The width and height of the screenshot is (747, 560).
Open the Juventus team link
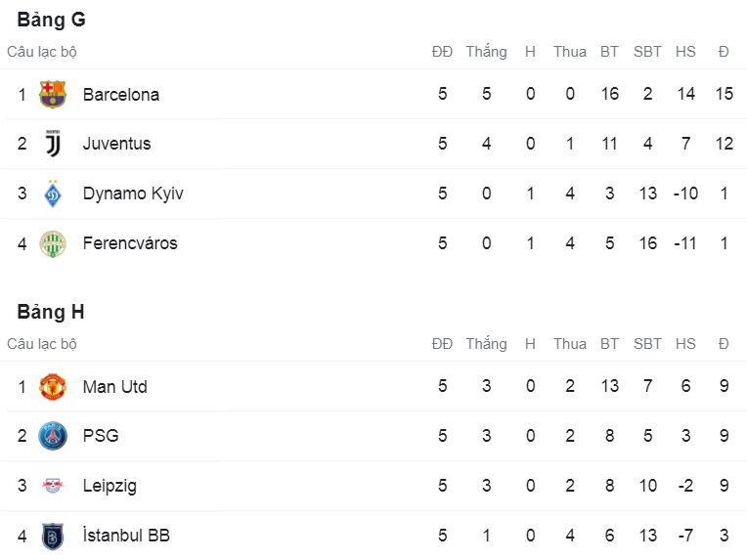(x=116, y=144)
